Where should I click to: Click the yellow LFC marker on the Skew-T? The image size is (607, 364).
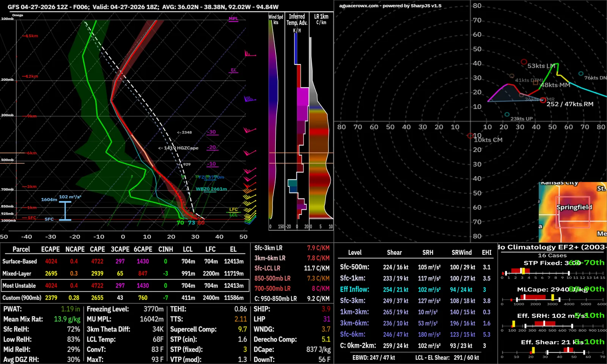[234, 209]
